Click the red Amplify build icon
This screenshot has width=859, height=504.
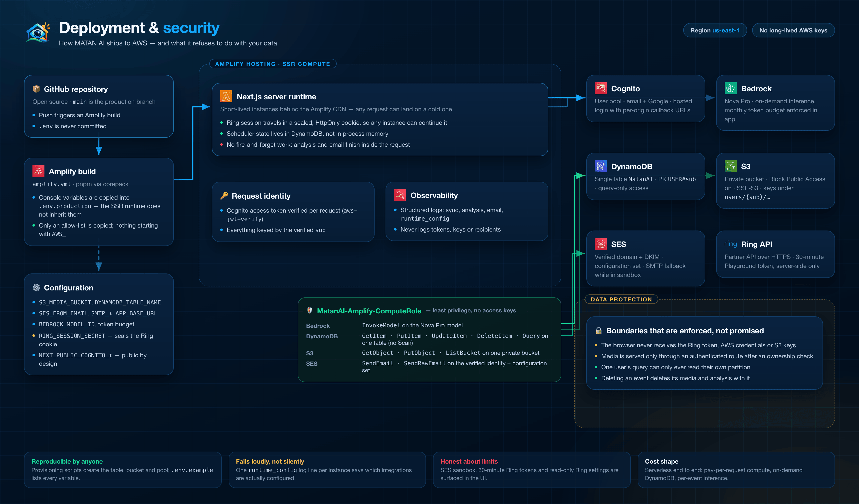(x=38, y=171)
